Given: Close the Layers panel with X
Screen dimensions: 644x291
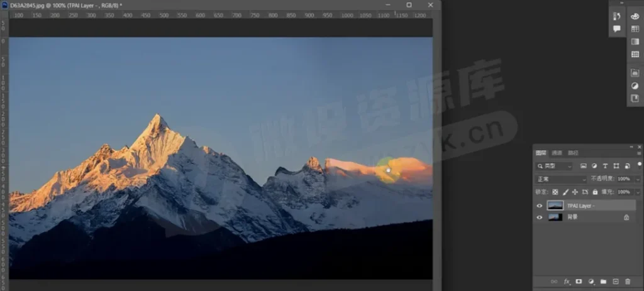Looking at the screenshot, I should [x=640, y=146].
